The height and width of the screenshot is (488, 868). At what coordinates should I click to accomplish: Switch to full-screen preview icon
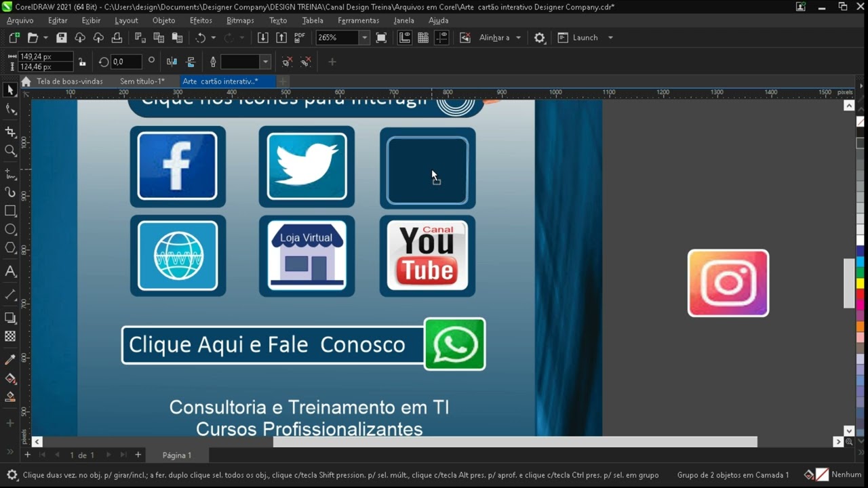point(381,38)
